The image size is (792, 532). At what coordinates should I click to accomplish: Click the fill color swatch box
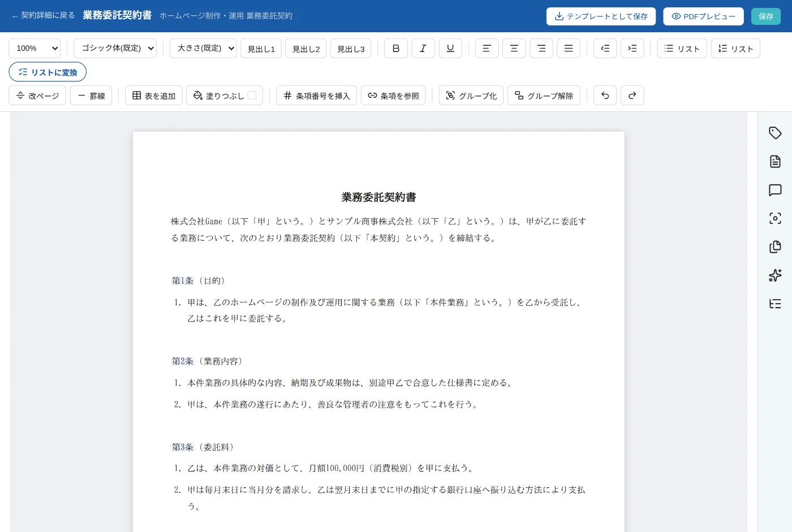pos(252,96)
